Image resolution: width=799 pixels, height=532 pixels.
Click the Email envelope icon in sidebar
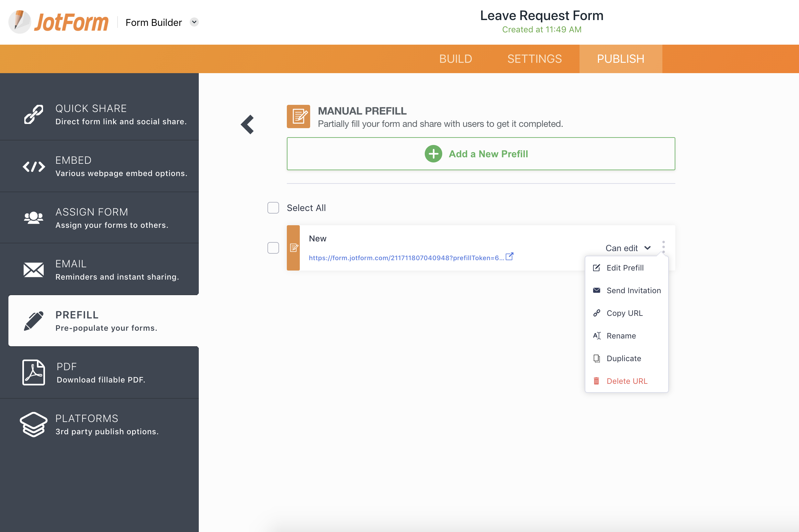click(x=33, y=270)
